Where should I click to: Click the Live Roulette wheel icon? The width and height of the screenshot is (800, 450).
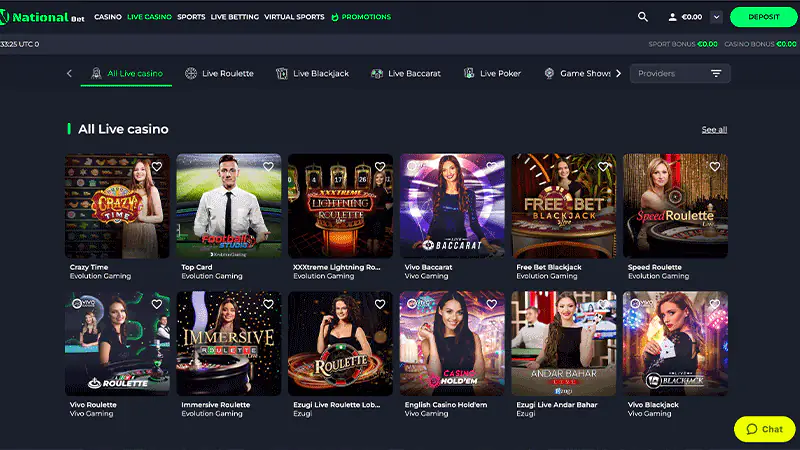pyautogui.click(x=191, y=73)
